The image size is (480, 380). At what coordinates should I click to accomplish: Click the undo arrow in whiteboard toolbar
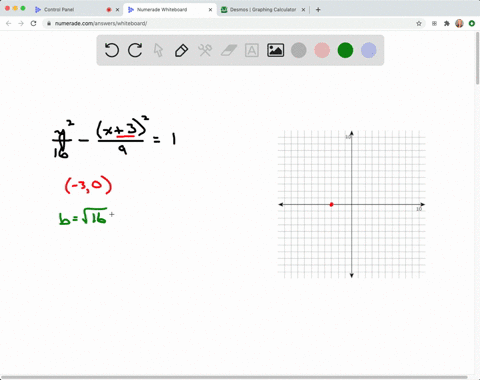point(112,50)
